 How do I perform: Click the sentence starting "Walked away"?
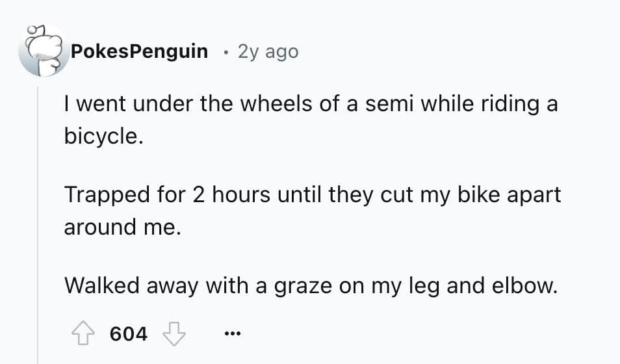pyautogui.click(x=311, y=285)
